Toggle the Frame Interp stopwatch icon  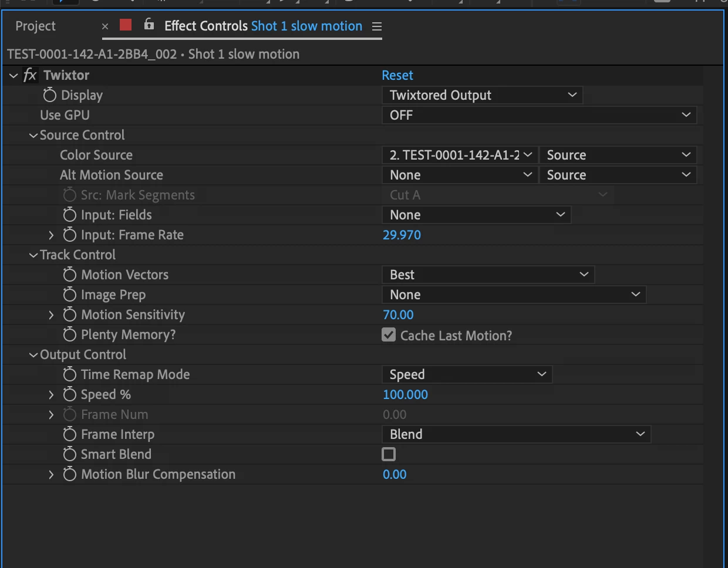click(70, 434)
